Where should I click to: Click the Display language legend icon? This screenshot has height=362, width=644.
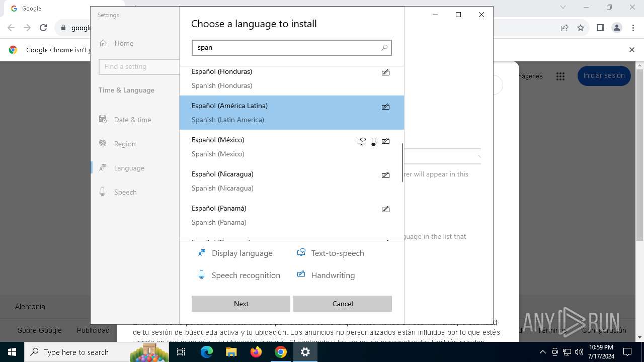coord(202,253)
